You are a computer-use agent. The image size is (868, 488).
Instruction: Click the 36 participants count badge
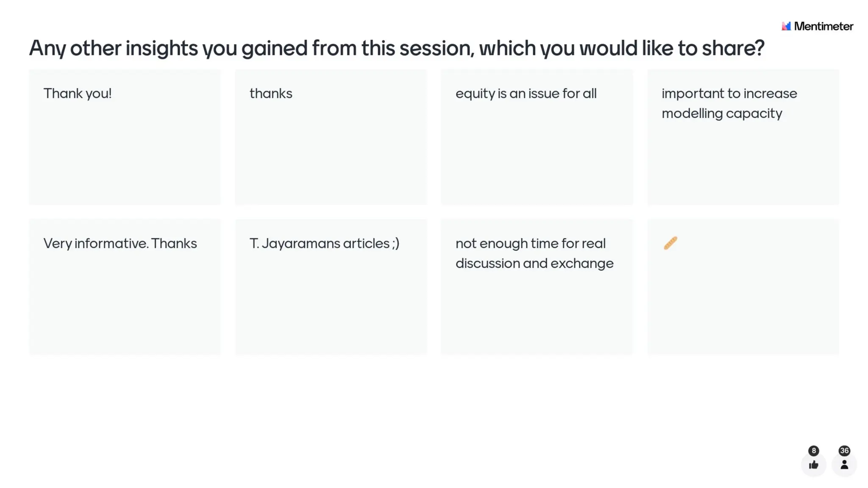844,451
